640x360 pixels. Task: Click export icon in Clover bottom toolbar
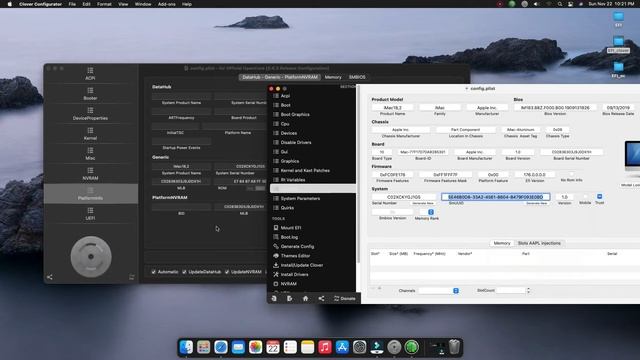click(x=289, y=298)
